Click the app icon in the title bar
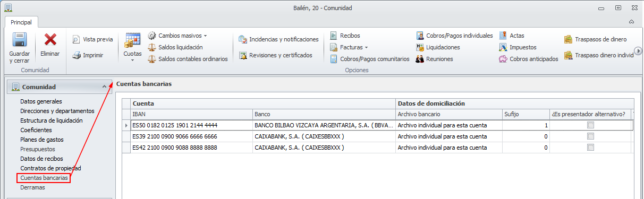 9,8
